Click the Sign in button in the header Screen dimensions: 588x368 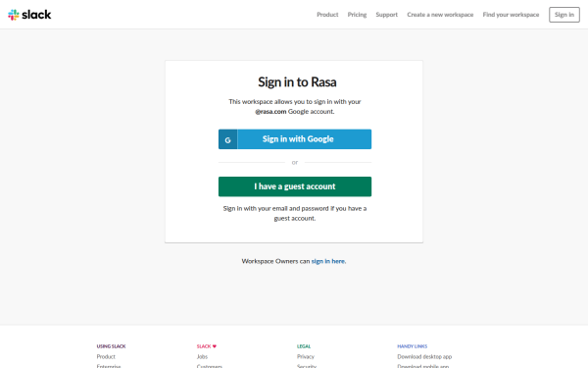(x=564, y=15)
